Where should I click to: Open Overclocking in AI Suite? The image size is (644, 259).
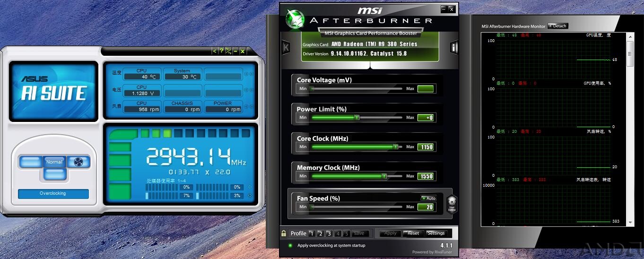53,193
